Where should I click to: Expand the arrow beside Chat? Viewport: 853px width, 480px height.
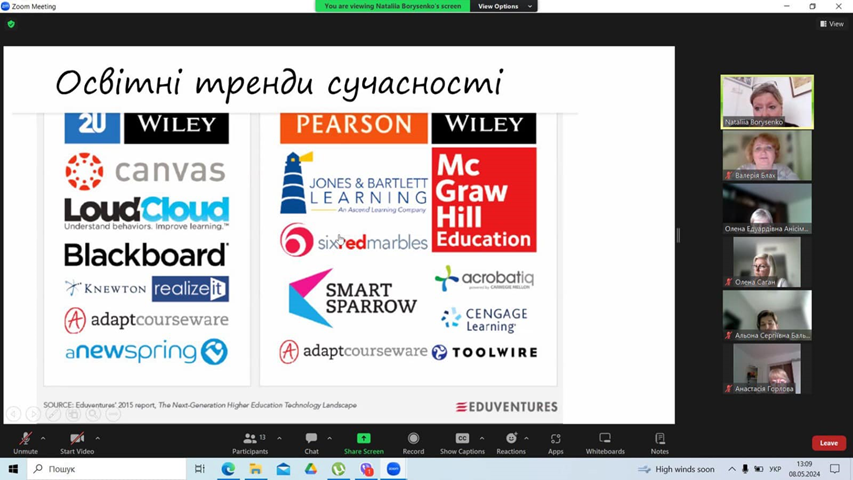pos(329,438)
